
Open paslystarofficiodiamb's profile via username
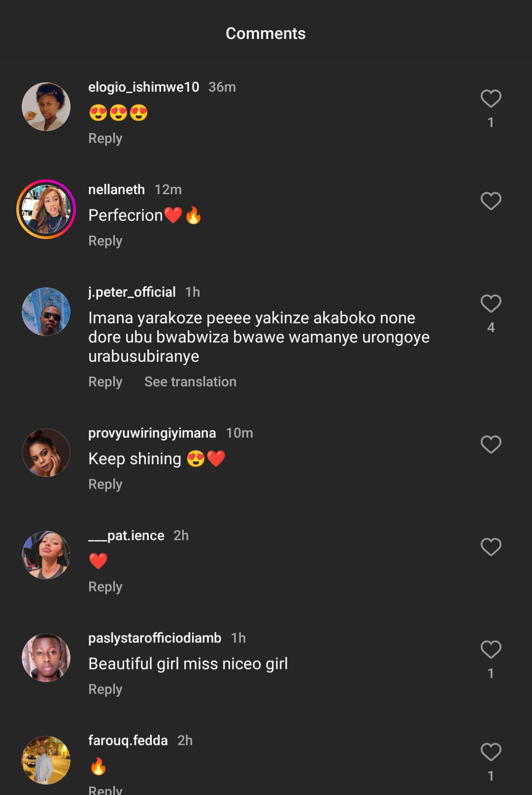[x=155, y=638]
